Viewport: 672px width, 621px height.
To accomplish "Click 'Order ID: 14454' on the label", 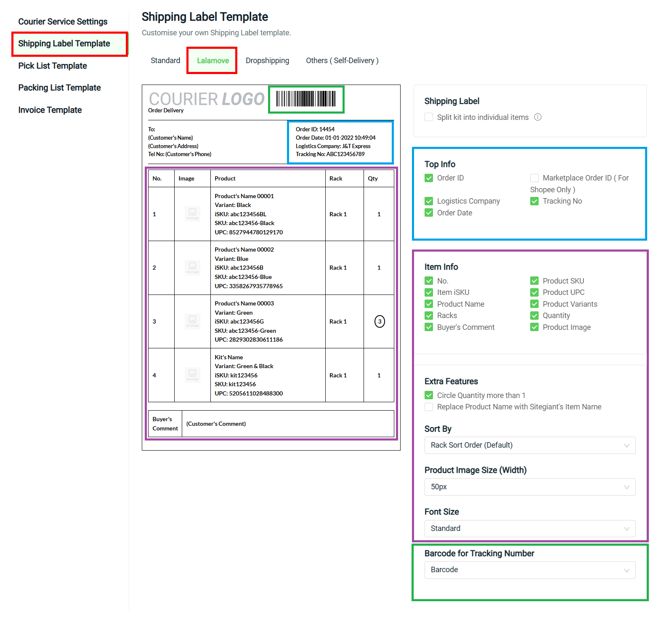I will (x=315, y=129).
